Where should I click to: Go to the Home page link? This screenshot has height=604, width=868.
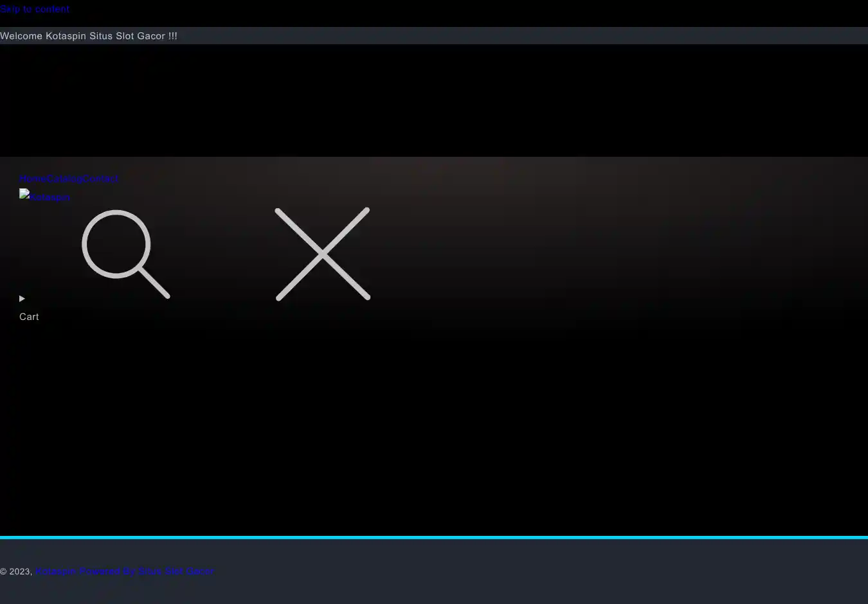coord(32,179)
